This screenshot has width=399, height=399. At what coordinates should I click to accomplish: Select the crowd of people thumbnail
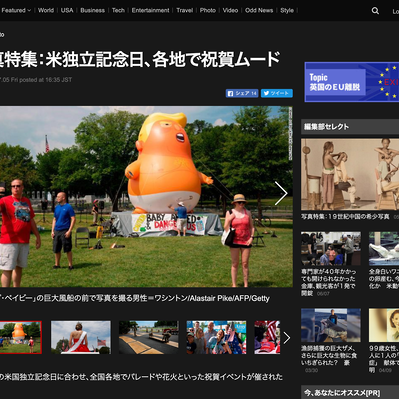216,337
